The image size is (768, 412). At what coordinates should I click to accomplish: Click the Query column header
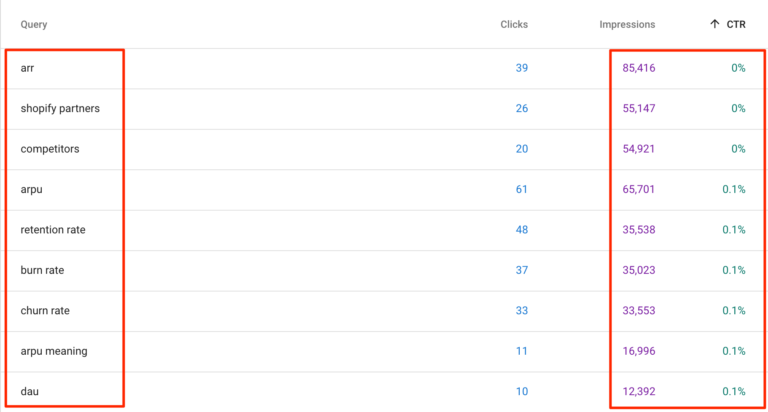click(34, 24)
